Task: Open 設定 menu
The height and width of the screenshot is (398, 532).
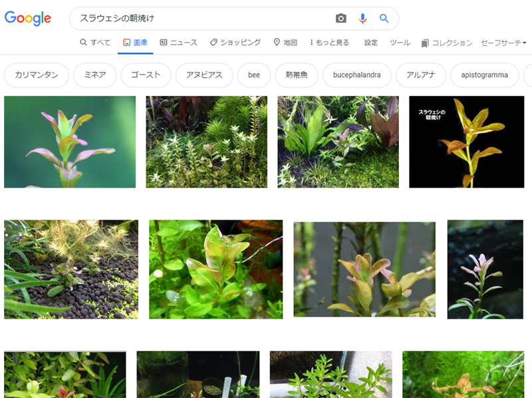Action: point(371,43)
